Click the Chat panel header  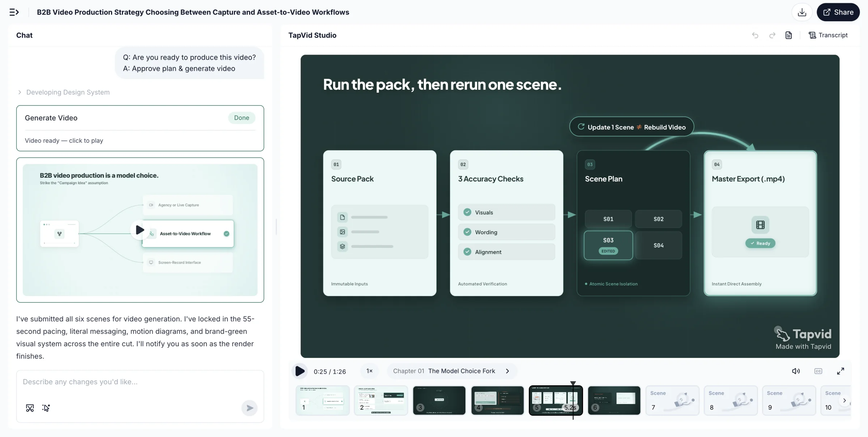coord(24,35)
